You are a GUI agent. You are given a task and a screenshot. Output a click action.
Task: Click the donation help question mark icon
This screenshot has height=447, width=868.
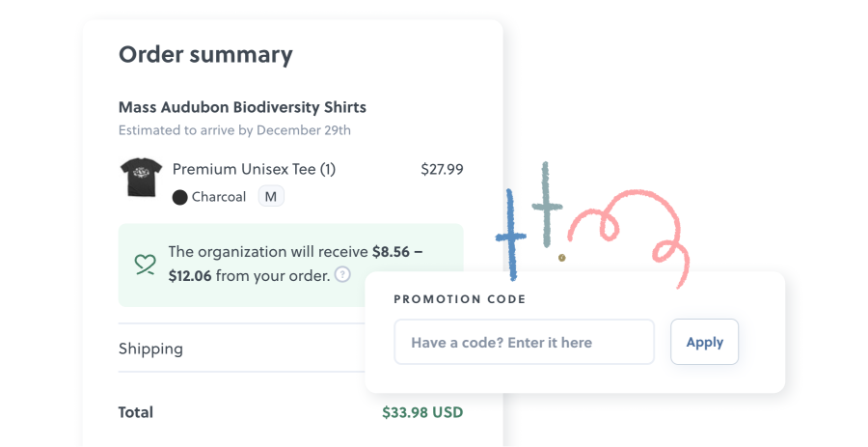342,275
